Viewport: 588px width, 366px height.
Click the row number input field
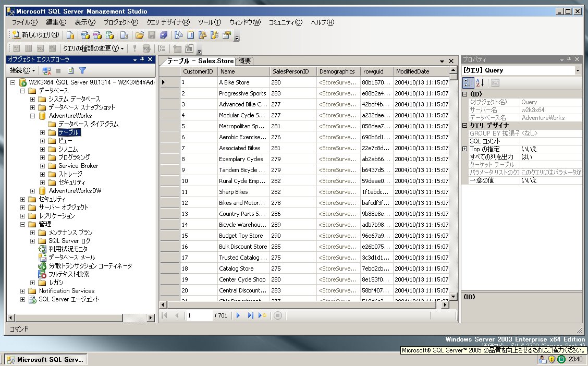click(199, 315)
